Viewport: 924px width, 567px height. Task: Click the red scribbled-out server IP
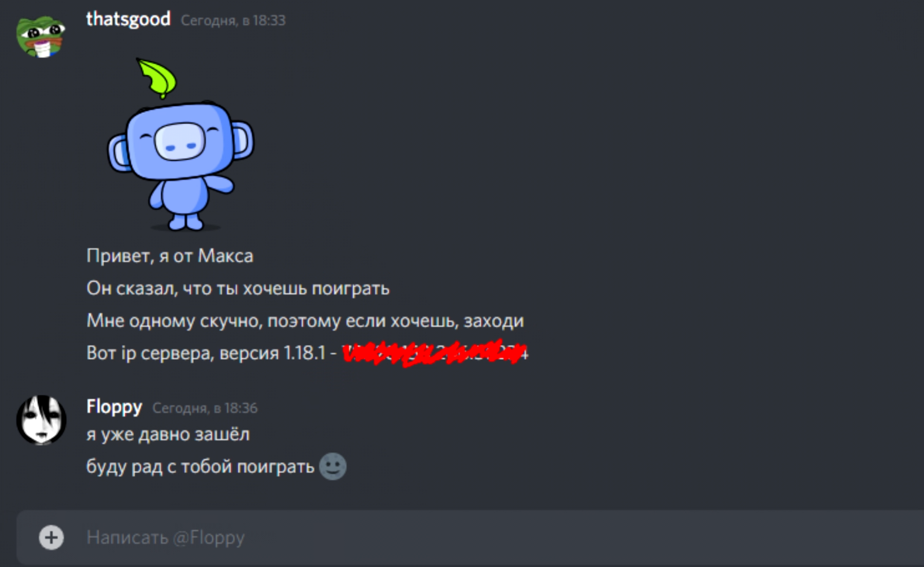435,353
